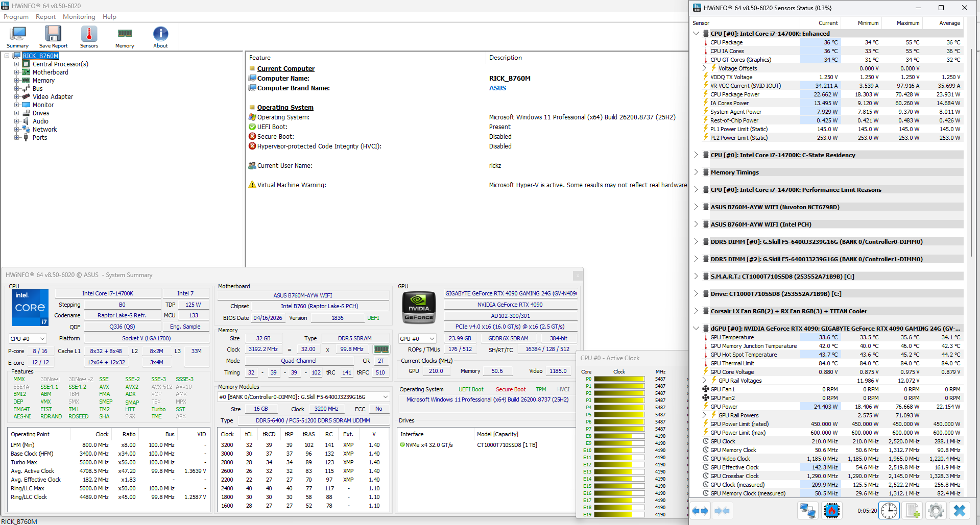Click the Bus icon in the tree

(26, 89)
